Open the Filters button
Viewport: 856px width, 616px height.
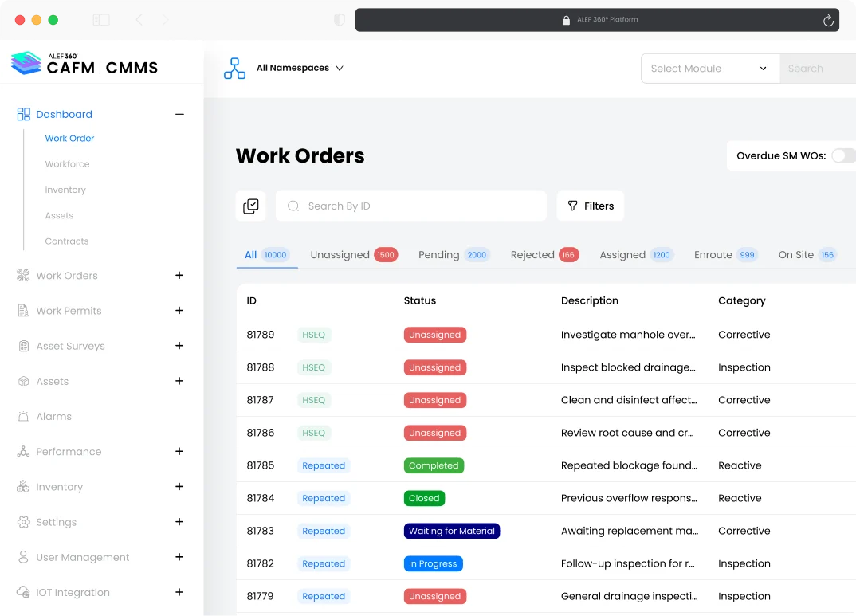point(590,206)
